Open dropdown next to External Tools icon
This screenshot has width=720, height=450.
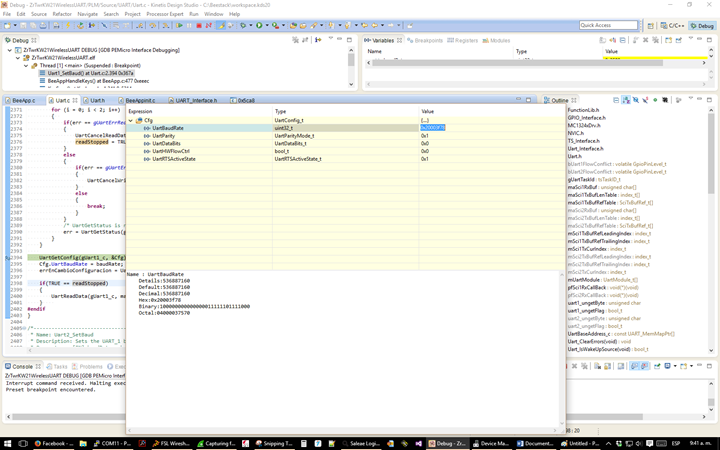tap(283, 26)
